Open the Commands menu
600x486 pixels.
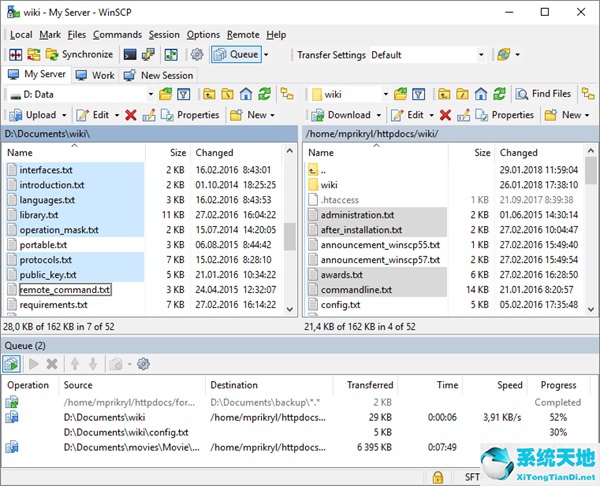[117, 35]
